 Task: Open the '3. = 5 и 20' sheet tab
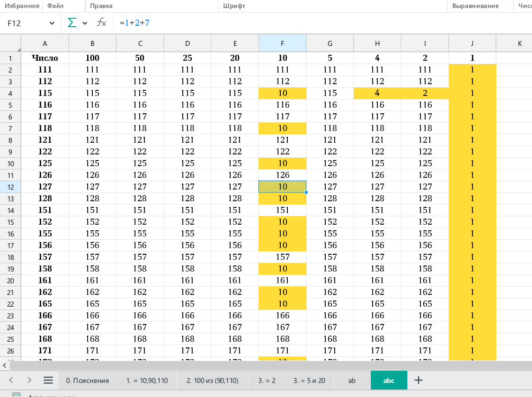[309, 381]
